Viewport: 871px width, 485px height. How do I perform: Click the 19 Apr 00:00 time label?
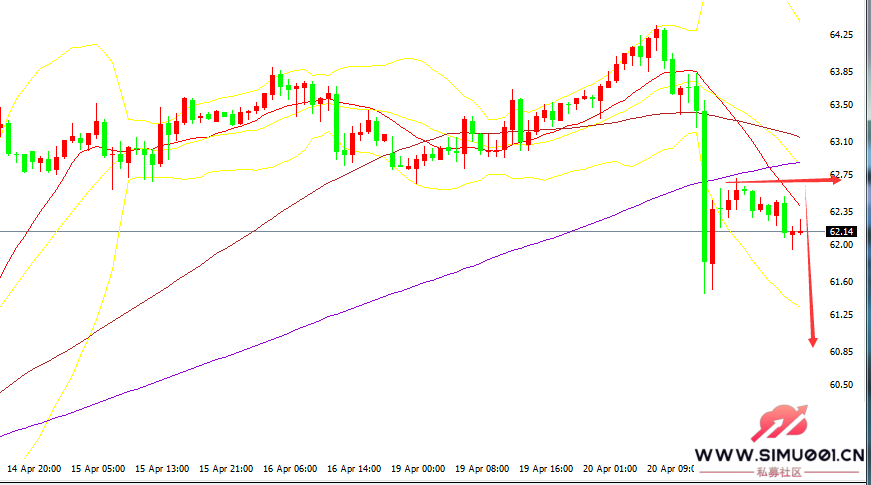(418, 468)
